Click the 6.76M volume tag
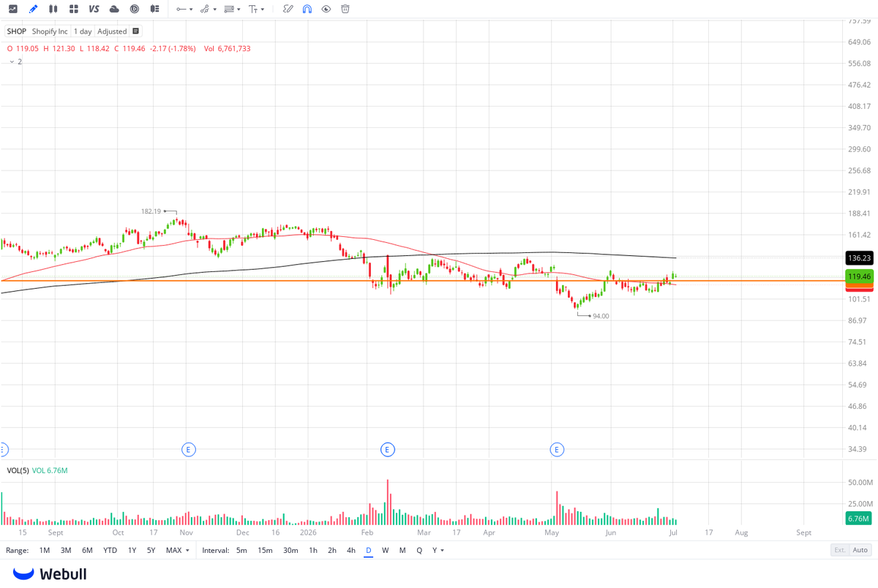 860,519
